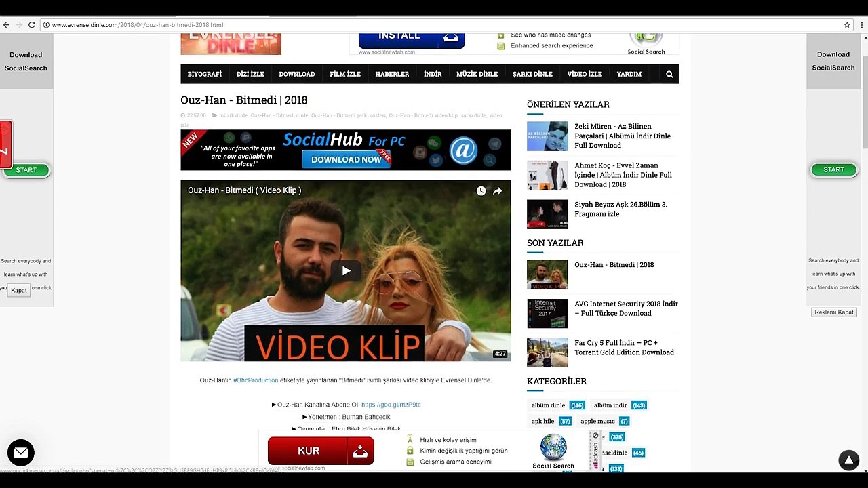The width and height of the screenshot is (868, 488).
Task: Click the müzik dinle tag under the title
Action: (x=233, y=115)
